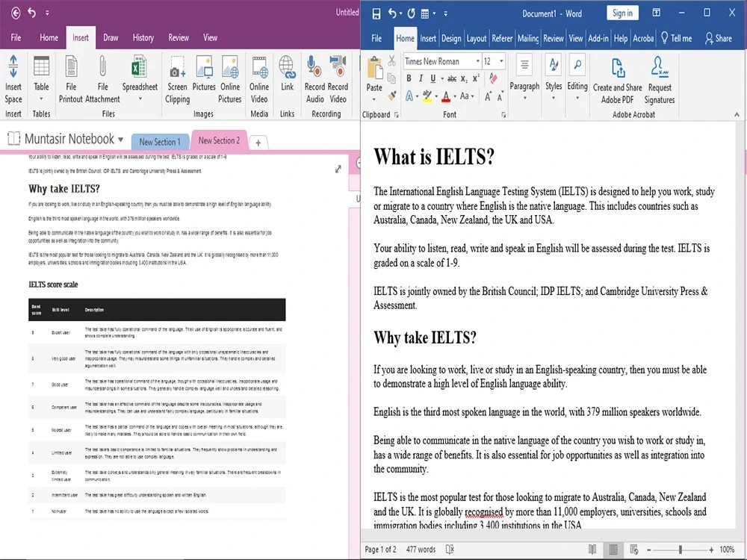Toggle Italic formatting in Word
747x560 pixels.
pyautogui.click(x=420, y=78)
